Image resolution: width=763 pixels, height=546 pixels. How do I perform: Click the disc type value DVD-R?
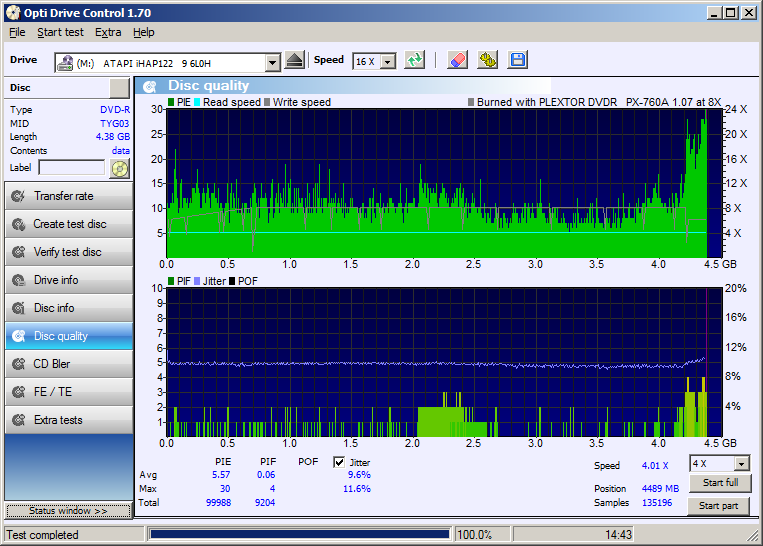[x=115, y=110]
